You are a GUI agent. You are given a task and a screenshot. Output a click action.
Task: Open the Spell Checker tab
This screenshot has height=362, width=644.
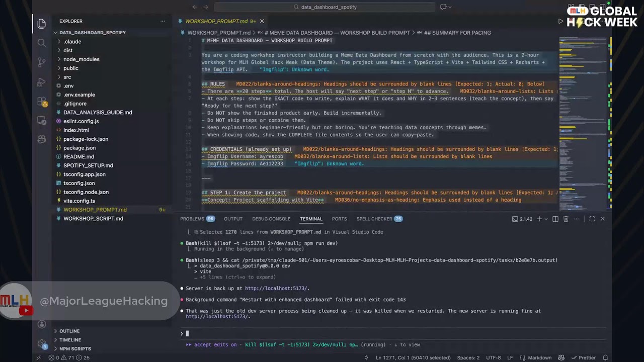click(x=379, y=219)
